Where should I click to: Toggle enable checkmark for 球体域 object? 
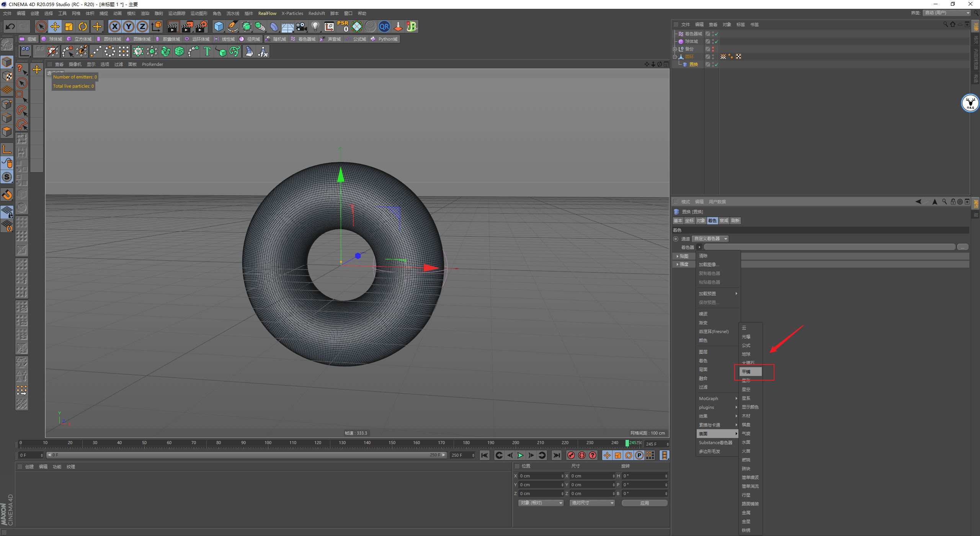click(x=716, y=41)
